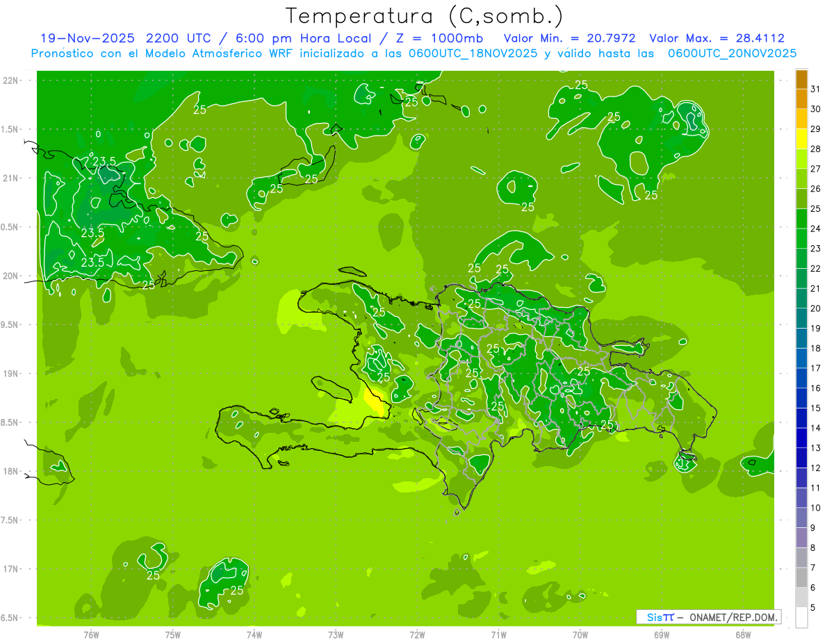The width and height of the screenshot is (834, 644).
Task: Select the teal 19 degree legend swatch
Action: click(x=801, y=319)
